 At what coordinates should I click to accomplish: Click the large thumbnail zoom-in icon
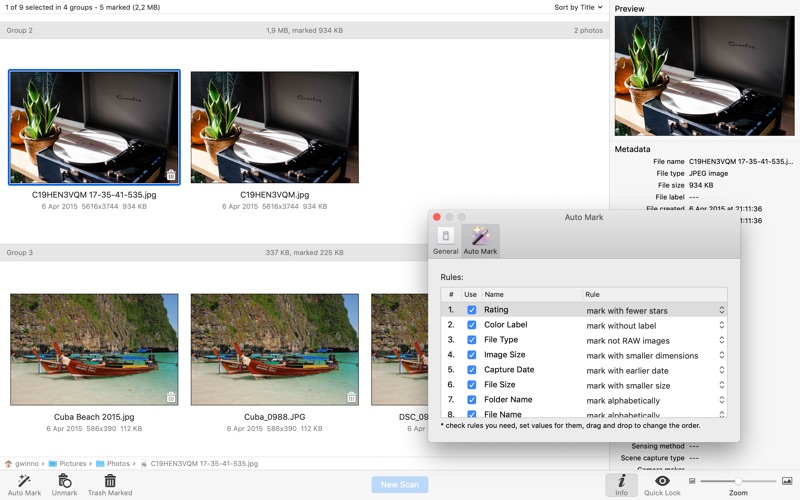tap(787, 481)
